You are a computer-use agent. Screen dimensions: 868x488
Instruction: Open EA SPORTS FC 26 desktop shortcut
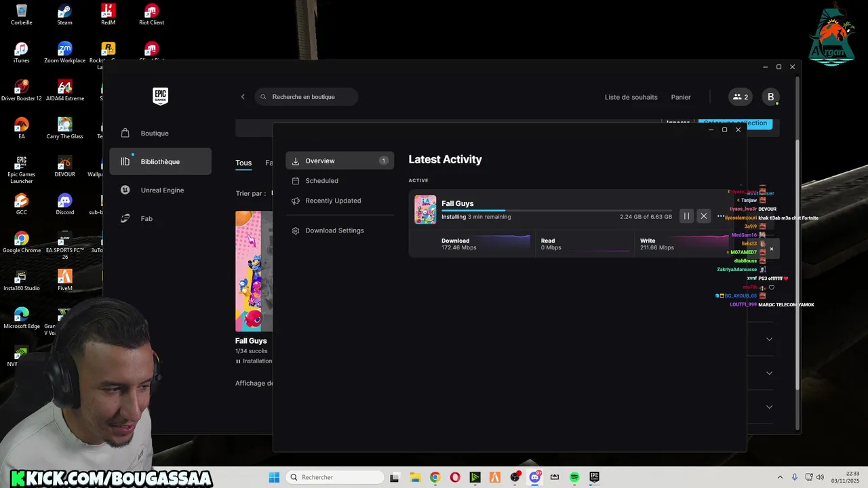tap(64, 245)
